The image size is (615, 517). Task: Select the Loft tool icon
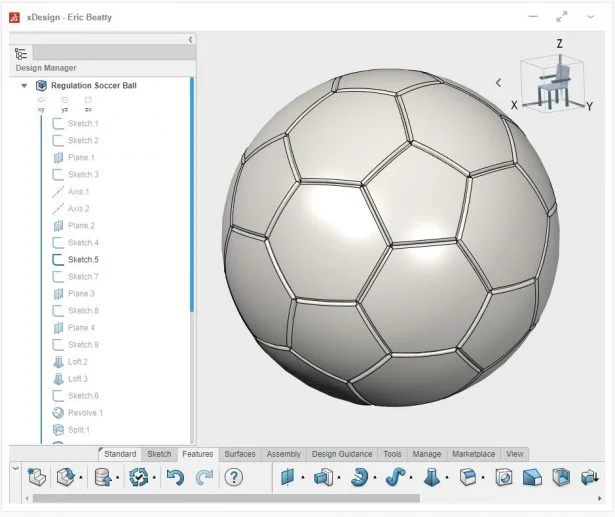pos(432,477)
